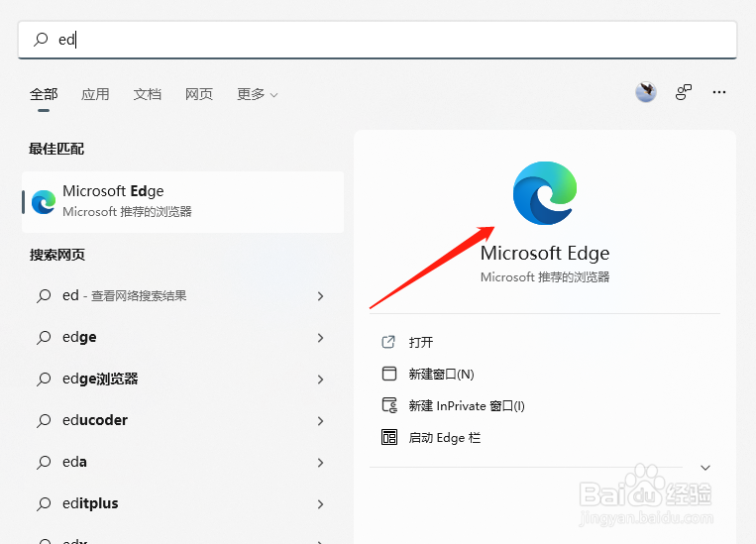The width and height of the screenshot is (756, 544).
Task: Click the user account avatar
Action: [x=646, y=91]
